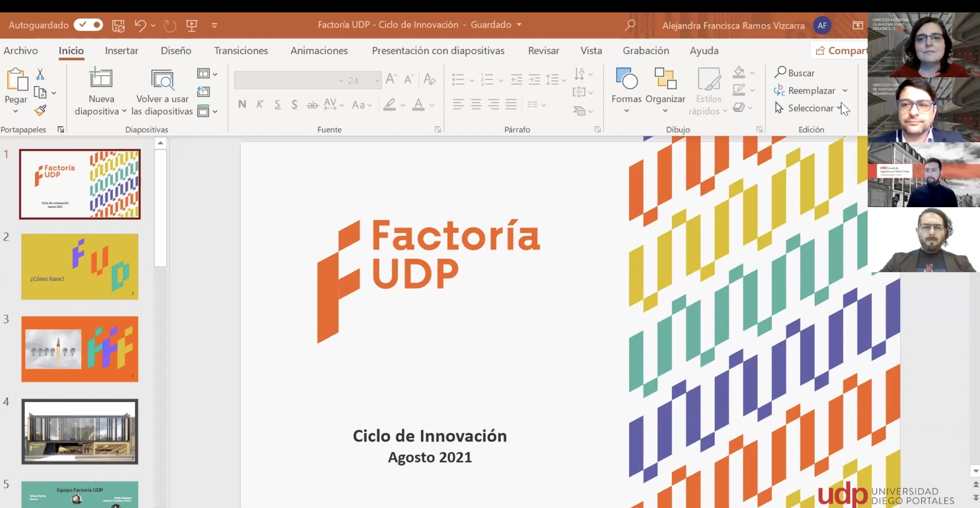
Task: Click the search magnifier in title bar
Action: click(630, 26)
